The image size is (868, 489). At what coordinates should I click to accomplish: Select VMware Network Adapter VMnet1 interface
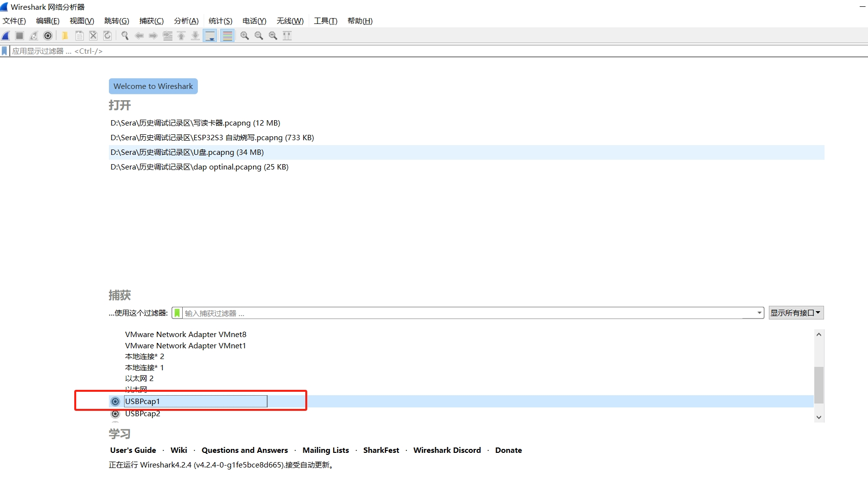pyautogui.click(x=186, y=346)
